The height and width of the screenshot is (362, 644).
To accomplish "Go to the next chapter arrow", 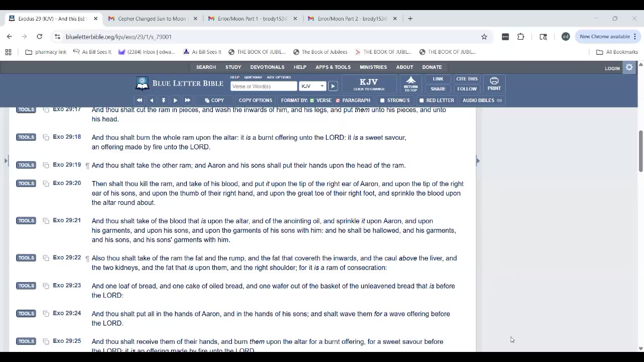I will [x=175, y=100].
